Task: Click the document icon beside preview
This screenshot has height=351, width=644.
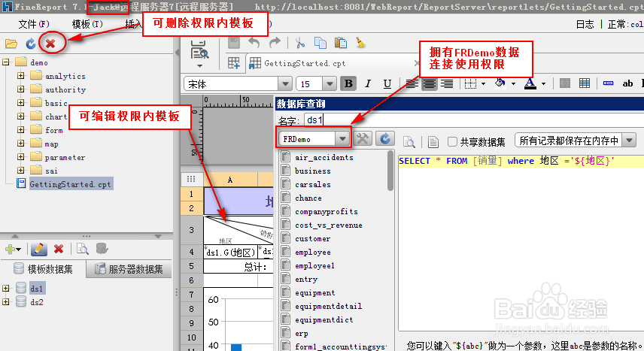Action: pyautogui.click(x=433, y=142)
